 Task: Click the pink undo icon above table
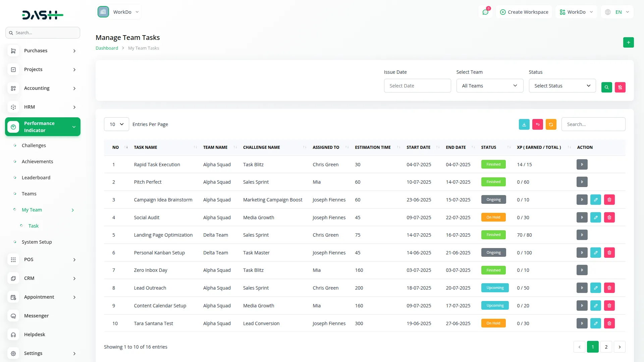(537, 124)
